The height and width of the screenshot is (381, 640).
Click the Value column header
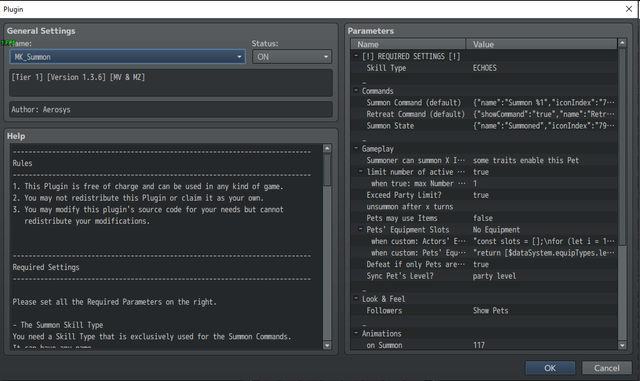(x=542, y=44)
